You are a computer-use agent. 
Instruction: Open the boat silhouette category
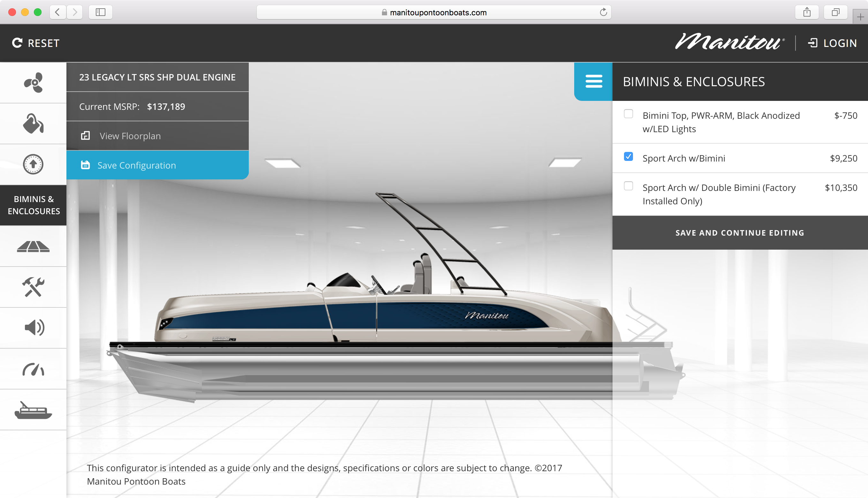tap(33, 410)
